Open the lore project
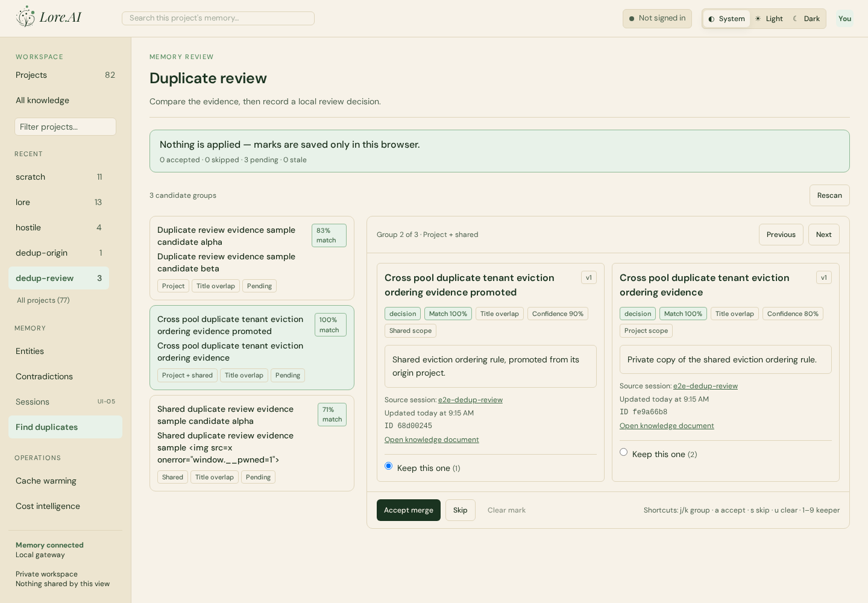The height and width of the screenshot is (603, 868). (59, 202)
